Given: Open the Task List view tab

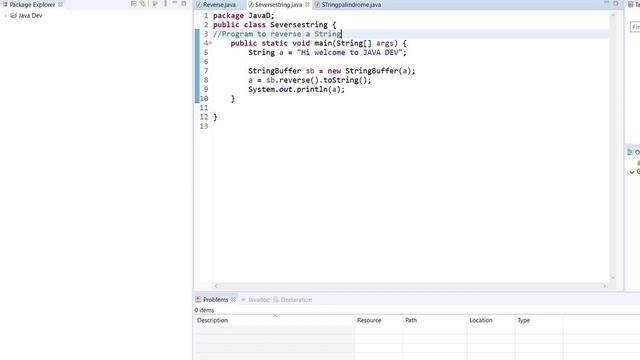Looking at the screenshot, I should click(x=634, y=4).
